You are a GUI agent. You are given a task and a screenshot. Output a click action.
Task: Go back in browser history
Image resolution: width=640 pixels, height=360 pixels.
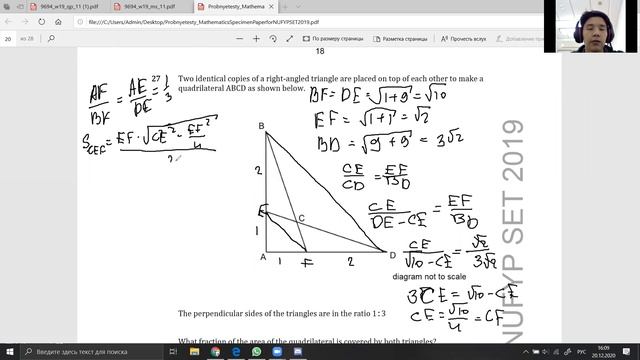pos(9,22)
